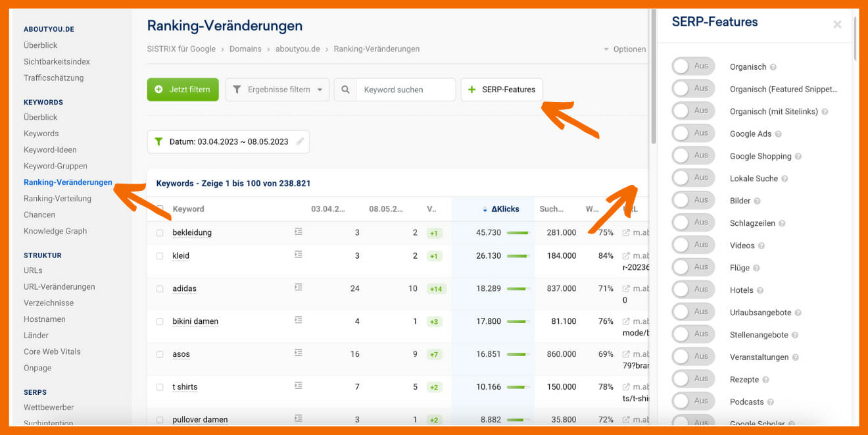
Task: Enable the Videos SERP feature toggle
Action: coord(693,245)
